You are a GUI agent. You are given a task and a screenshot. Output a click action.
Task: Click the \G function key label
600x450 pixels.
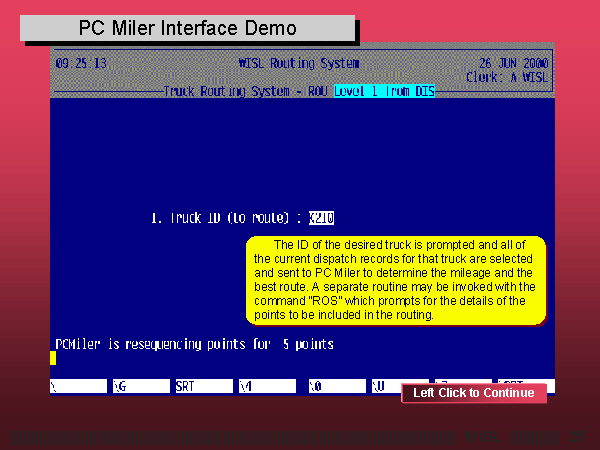(141, 386)
